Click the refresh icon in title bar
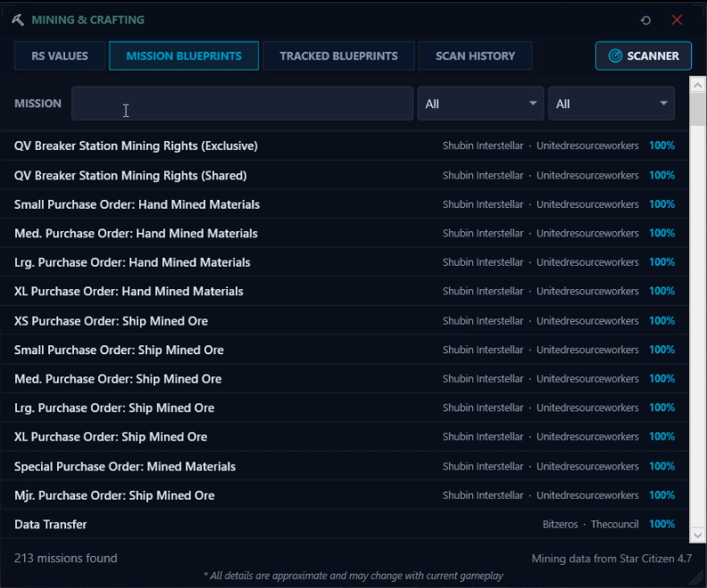 [645, 21]
